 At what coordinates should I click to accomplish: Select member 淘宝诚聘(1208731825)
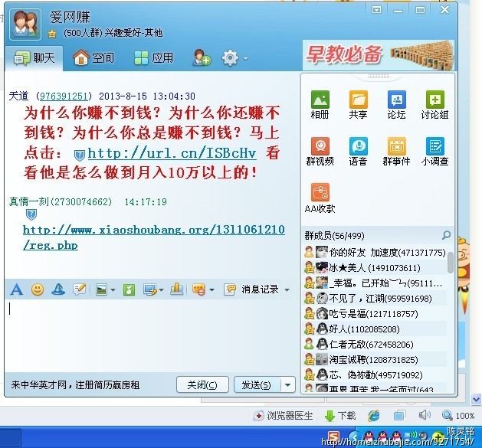(375, 360)
